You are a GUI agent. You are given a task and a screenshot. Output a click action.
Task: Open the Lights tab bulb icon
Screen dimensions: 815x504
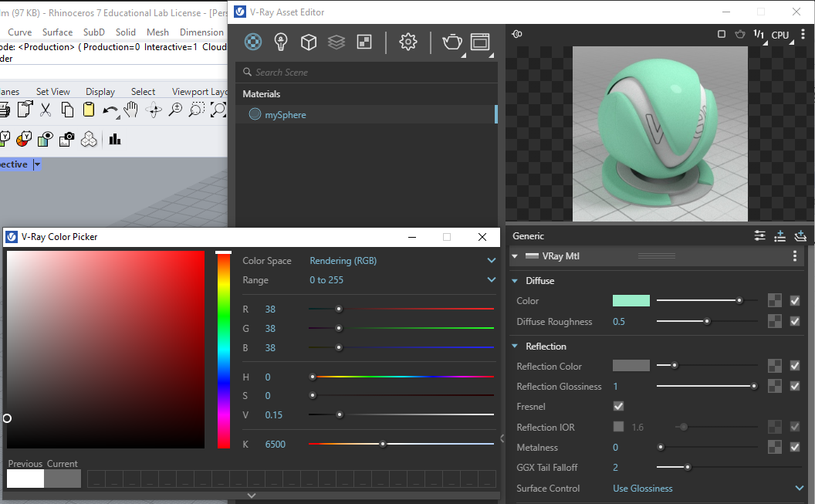click(x=281, y=42)
